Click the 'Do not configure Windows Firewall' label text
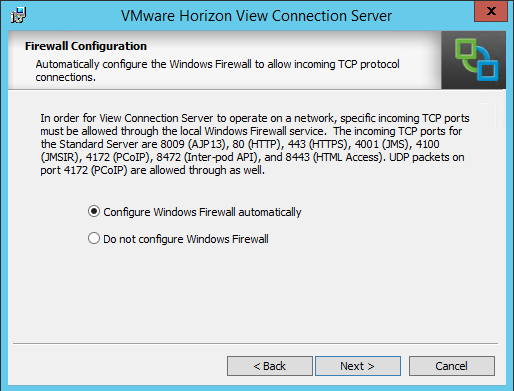The width and height of the screenshot is (514, 391). click(186, 239)
